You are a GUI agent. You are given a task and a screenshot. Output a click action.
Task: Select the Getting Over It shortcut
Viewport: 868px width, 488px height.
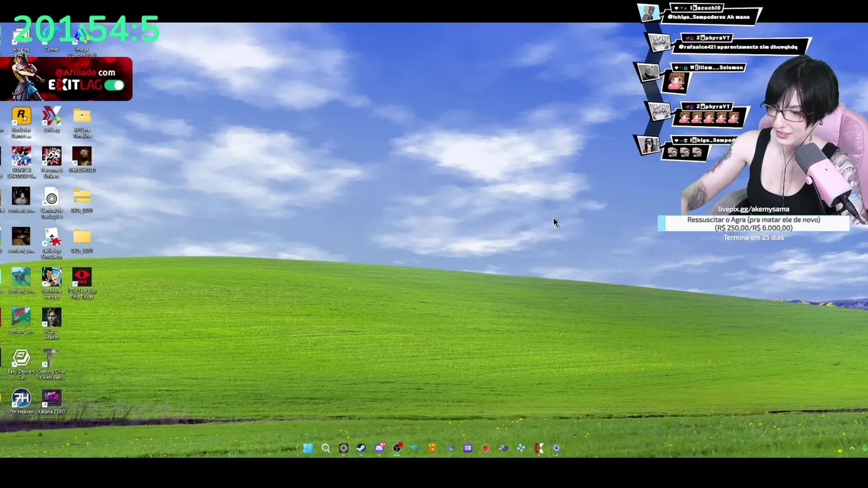(52, 365)
